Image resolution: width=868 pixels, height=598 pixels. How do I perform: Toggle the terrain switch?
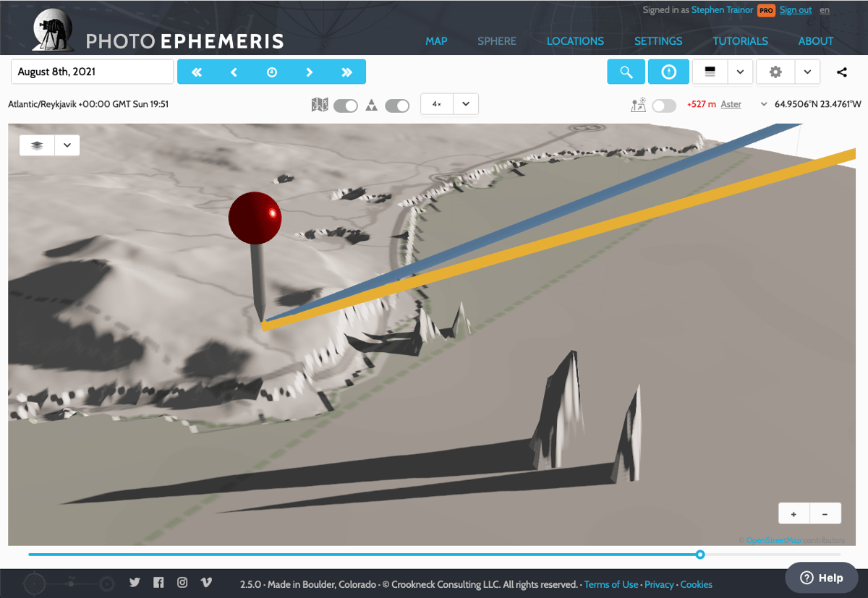[397, 105]
